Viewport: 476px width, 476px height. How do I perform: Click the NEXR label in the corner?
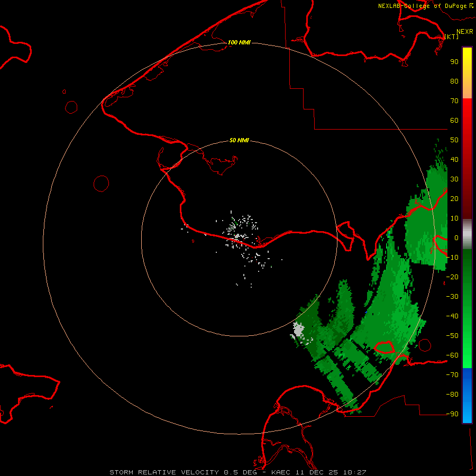(464, 32)
